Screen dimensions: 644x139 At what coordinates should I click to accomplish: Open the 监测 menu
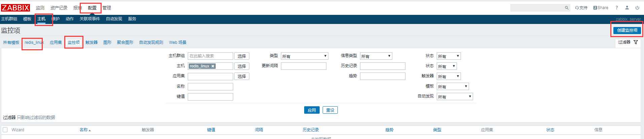(x=40, y=8)
